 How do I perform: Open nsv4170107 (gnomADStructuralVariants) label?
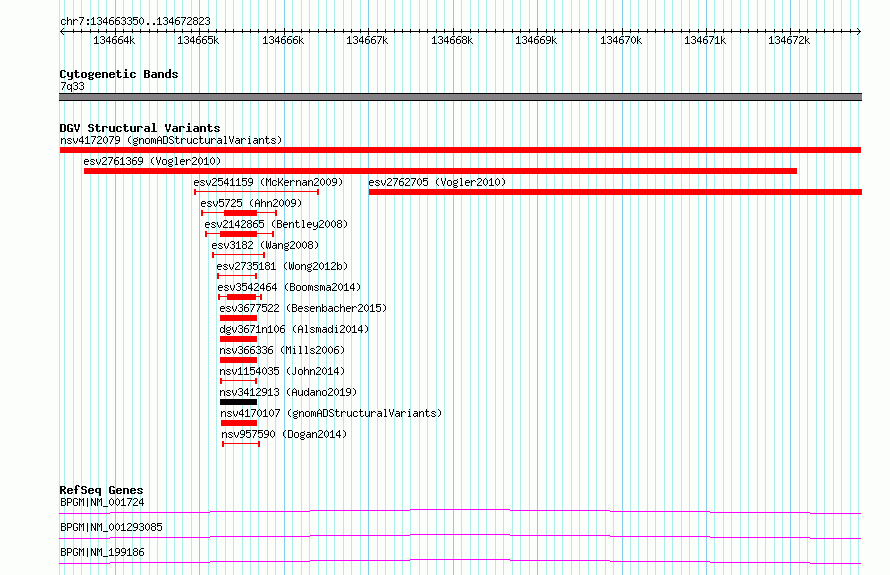pyautogui.click(x=331, y=413)
